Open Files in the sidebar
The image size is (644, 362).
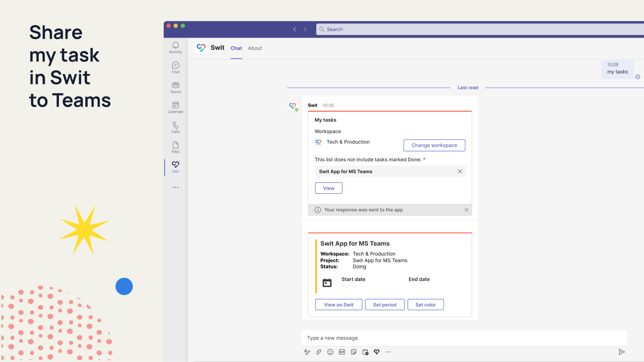click(175, 147)
